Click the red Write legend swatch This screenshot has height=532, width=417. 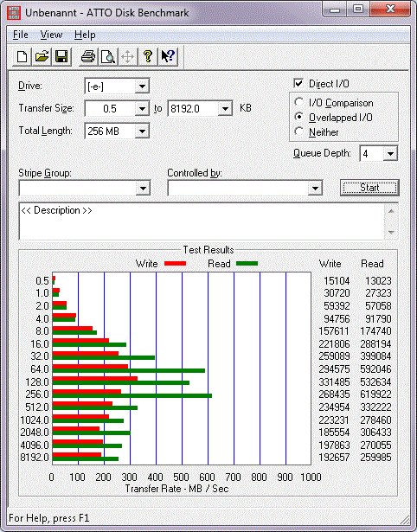coord(175,263)
